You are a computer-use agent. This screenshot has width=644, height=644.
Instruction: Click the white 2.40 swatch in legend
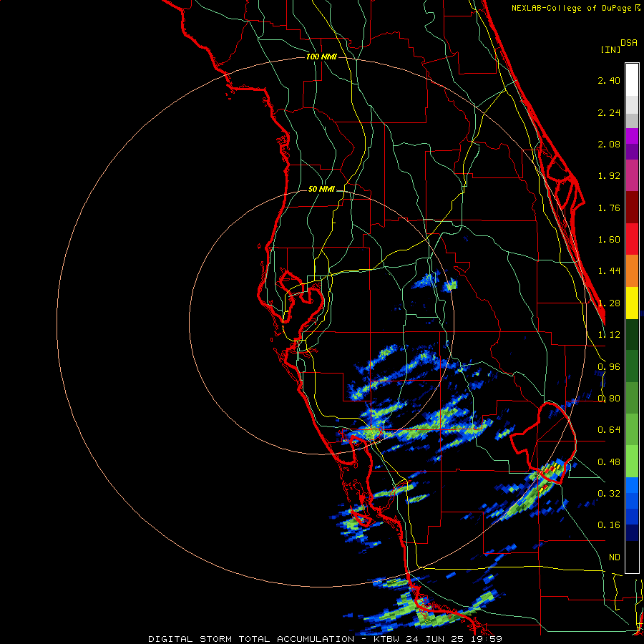(x=632, y=80)
